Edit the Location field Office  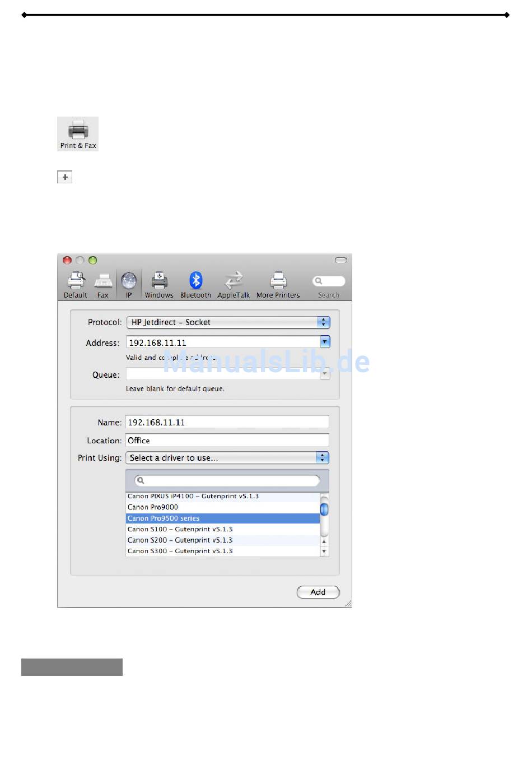tap(227, 441)
